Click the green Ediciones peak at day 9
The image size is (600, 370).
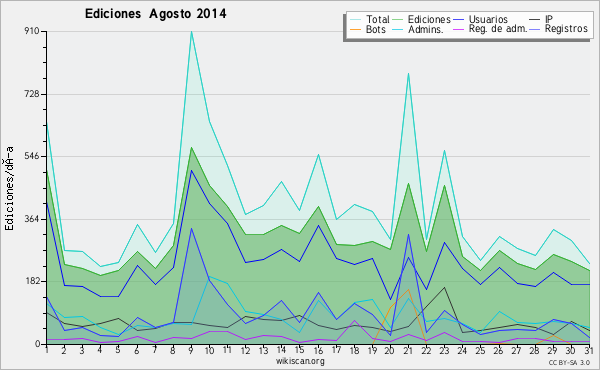pyautogui.click(x=191, y=148)
